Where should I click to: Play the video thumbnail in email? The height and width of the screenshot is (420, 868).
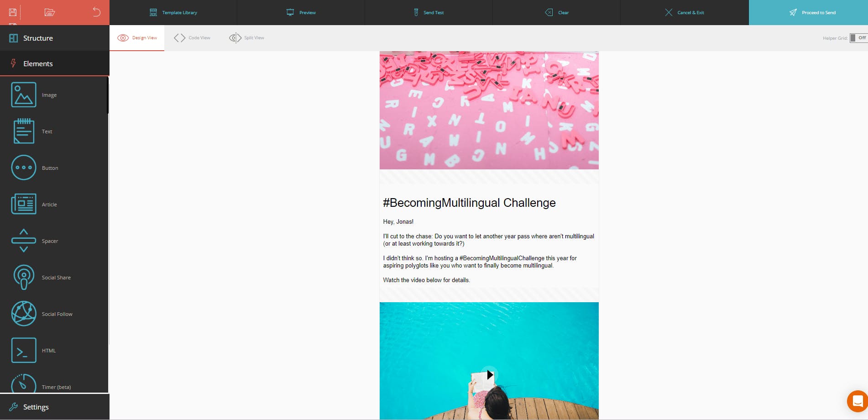pyautogui.click(x=489, y=375)
